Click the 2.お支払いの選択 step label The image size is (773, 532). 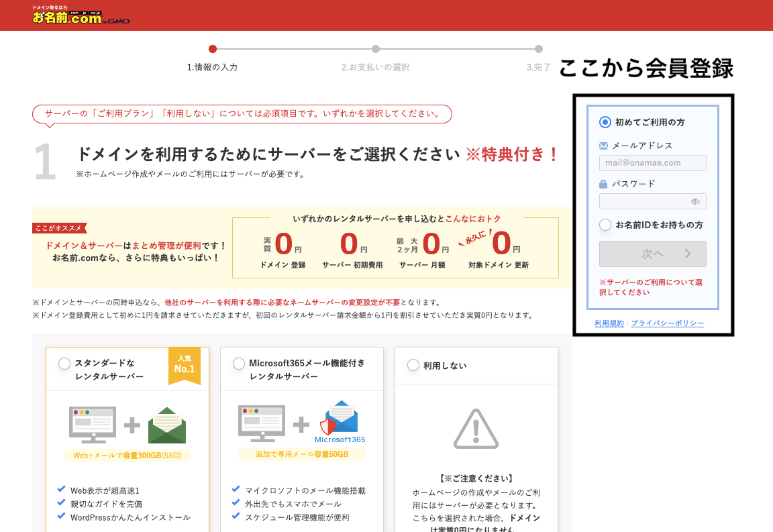(376, 67)
